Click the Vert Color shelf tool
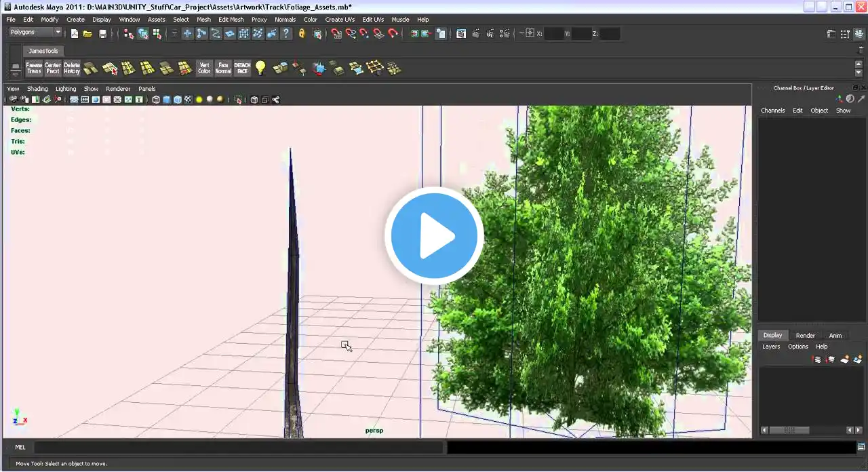 click(204, 68)
